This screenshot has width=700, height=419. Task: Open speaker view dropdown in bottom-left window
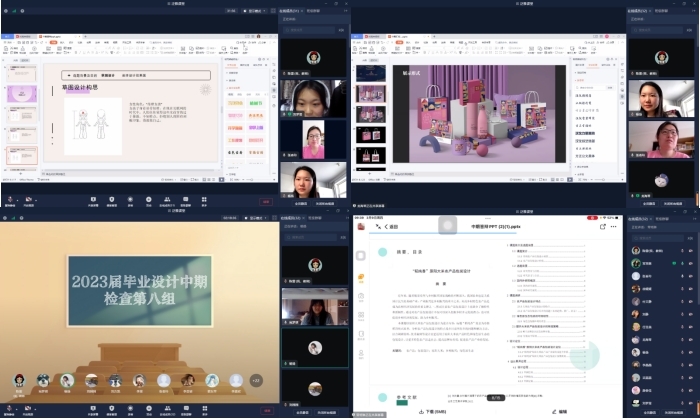pyautogui.click(x=256, y=218)
